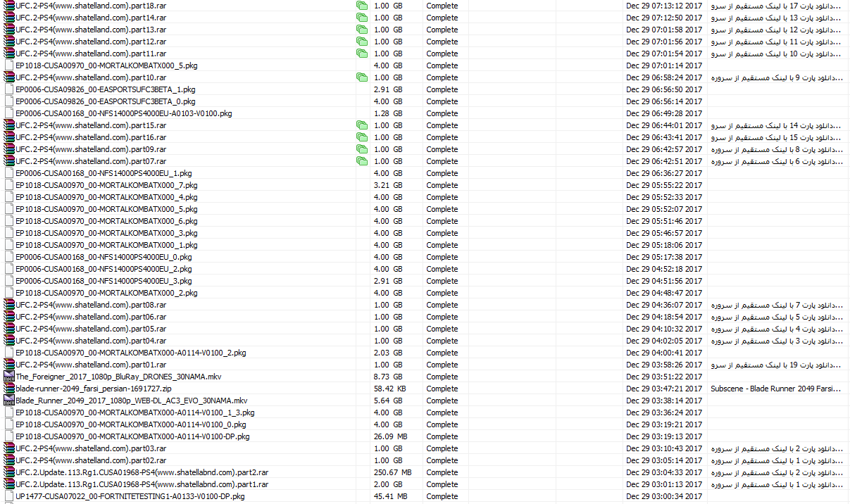
Task: Click the file icon of EASPORTSUFC3BETA_1.pkg
Action: 9,89
